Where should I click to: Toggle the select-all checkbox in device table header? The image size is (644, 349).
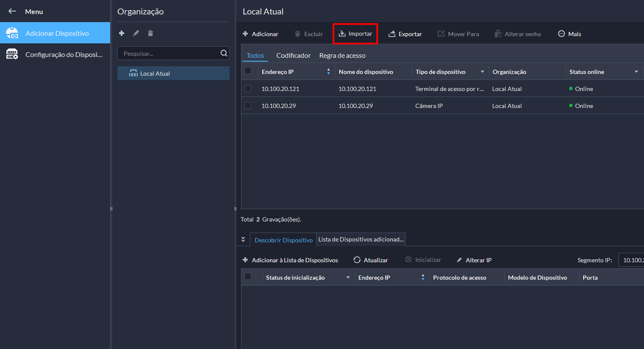(248, 71)
